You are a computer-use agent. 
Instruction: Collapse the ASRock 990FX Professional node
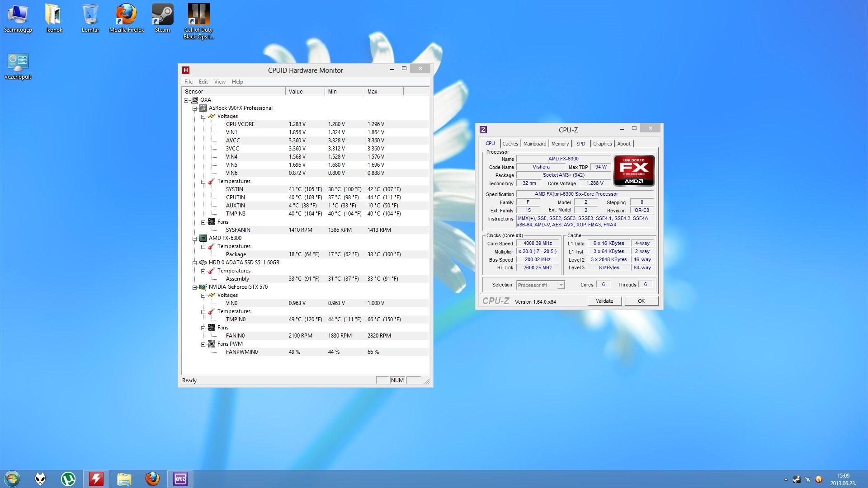(x=194, y=108)
